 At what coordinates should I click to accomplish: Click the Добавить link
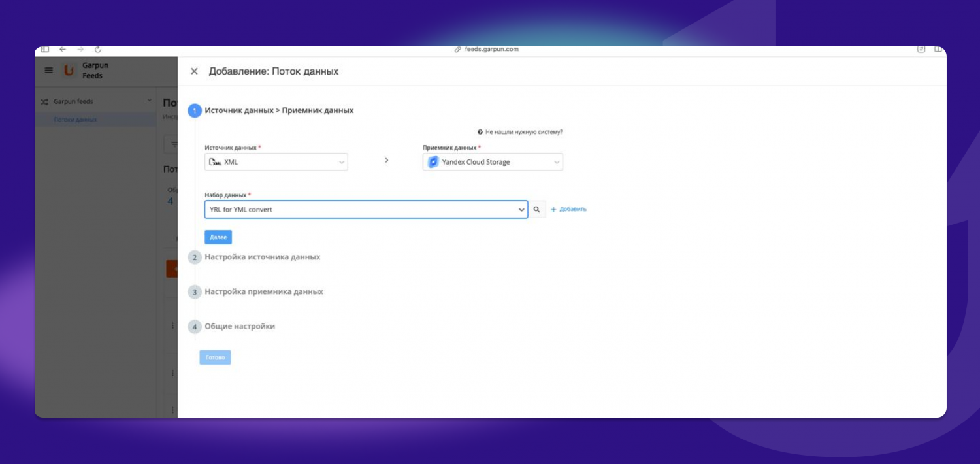click(569, 209)
